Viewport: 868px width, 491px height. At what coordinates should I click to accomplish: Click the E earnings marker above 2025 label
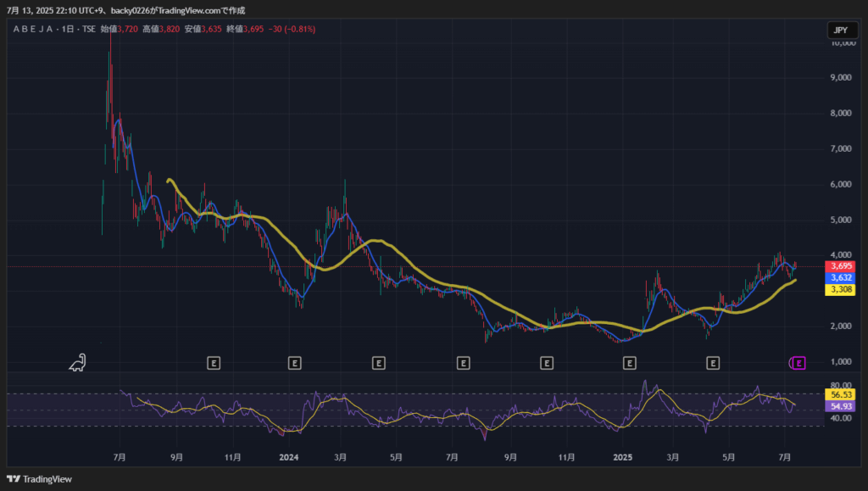coord(630,363)
